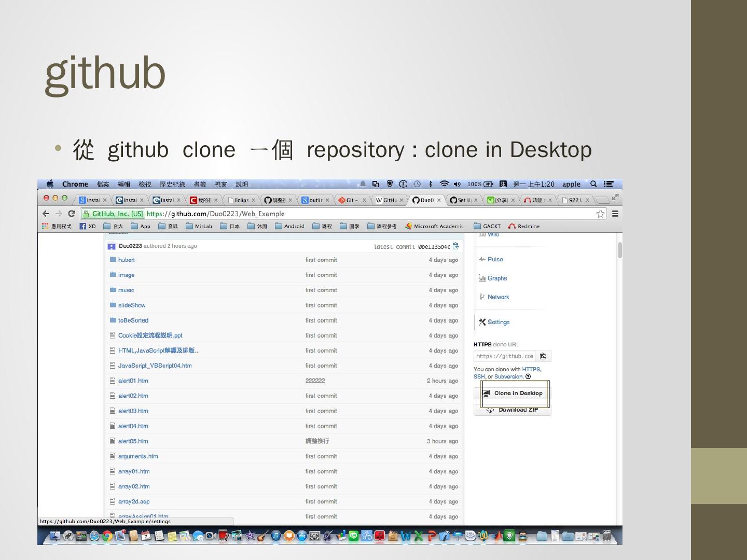The image size is (747, 560).
Task: Click the Download ZIP button
Action: click(x=513, y=410)
